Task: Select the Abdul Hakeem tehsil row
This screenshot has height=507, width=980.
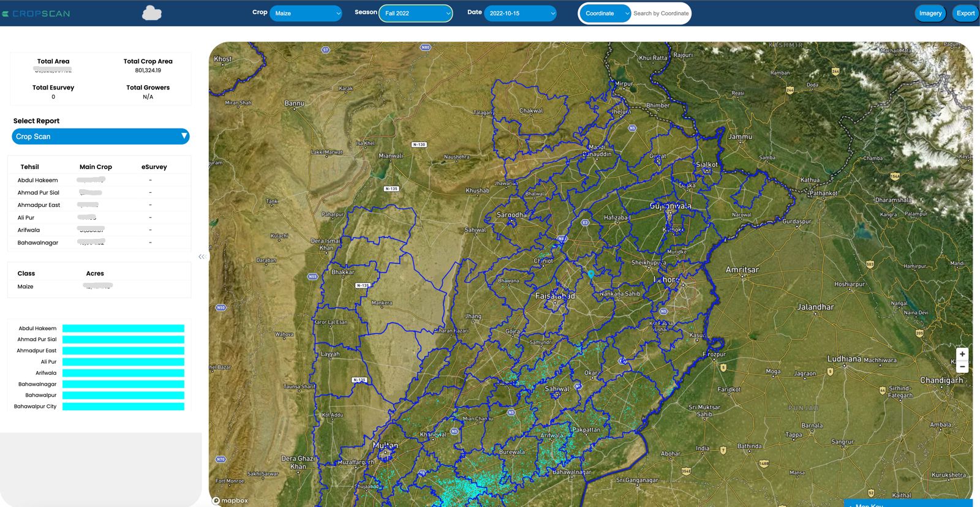Action: 99,180
